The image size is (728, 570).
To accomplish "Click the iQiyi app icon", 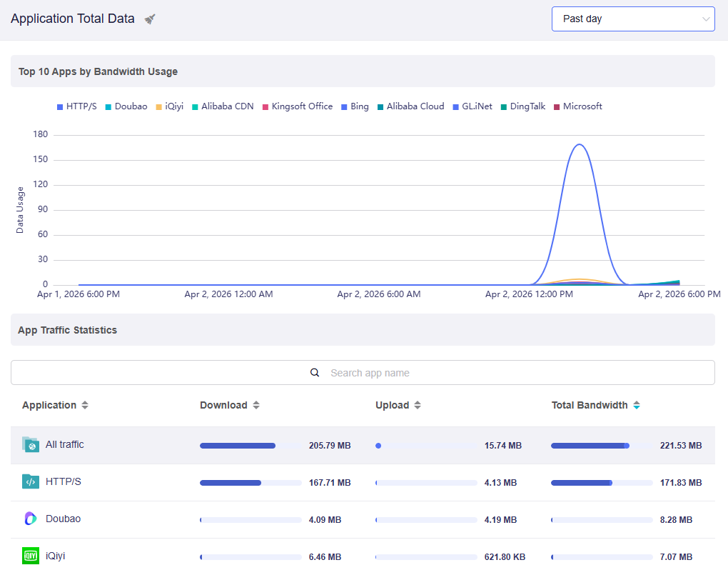I will coord(30,556).
